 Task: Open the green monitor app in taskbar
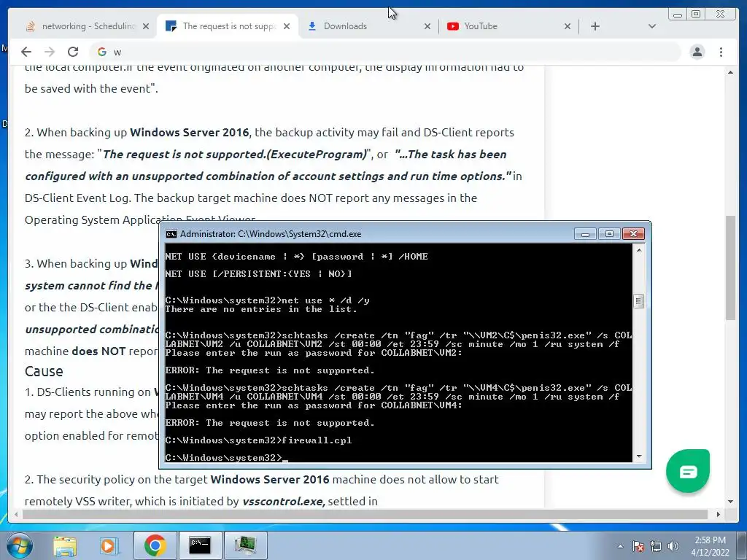245,545
